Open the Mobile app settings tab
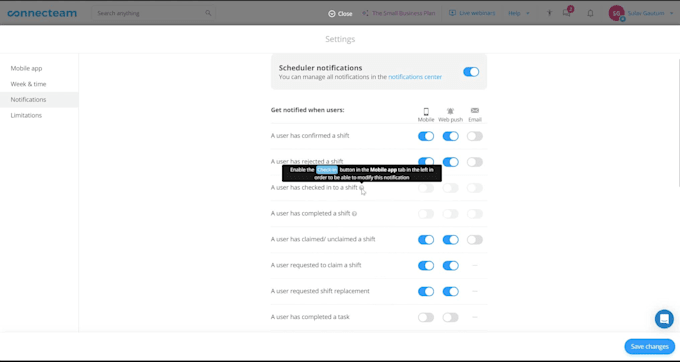Image resolution: width=680 pixels, height=362 pixels. (x=26, y=68)
